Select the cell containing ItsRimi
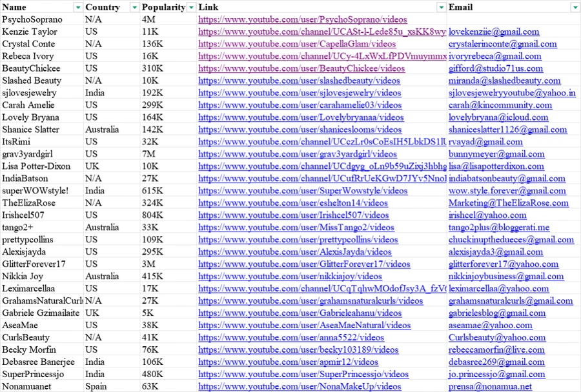 (x=42, y=142)
